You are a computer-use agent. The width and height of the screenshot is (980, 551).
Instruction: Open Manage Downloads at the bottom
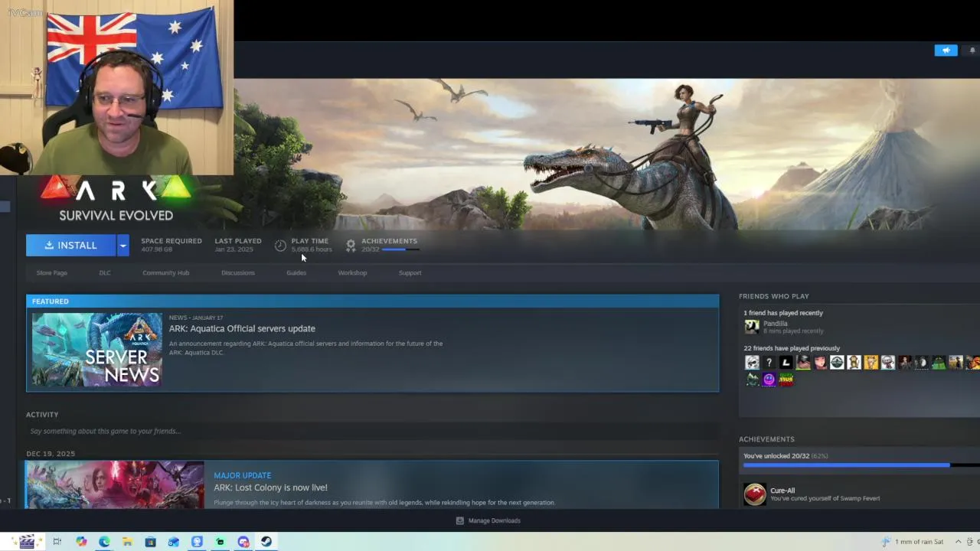[x=488, y=520]
